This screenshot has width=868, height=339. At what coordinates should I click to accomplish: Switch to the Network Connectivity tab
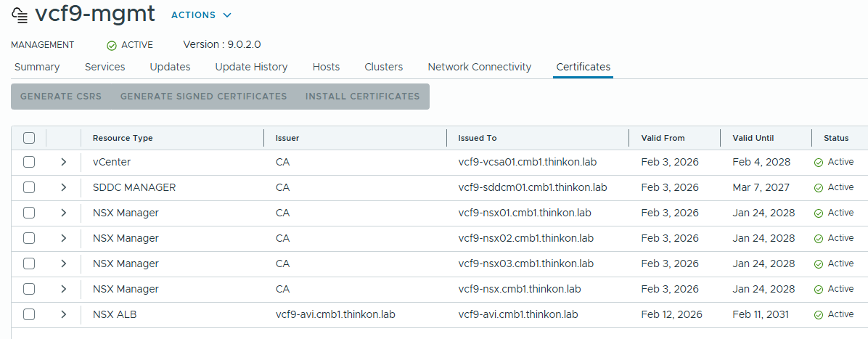[x=479, y=67]
